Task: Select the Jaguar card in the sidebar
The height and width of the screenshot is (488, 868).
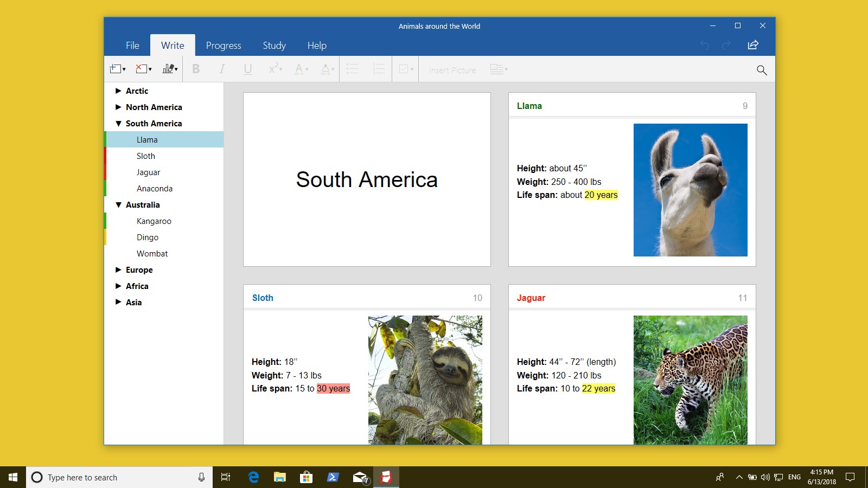Action: point(148,172)
